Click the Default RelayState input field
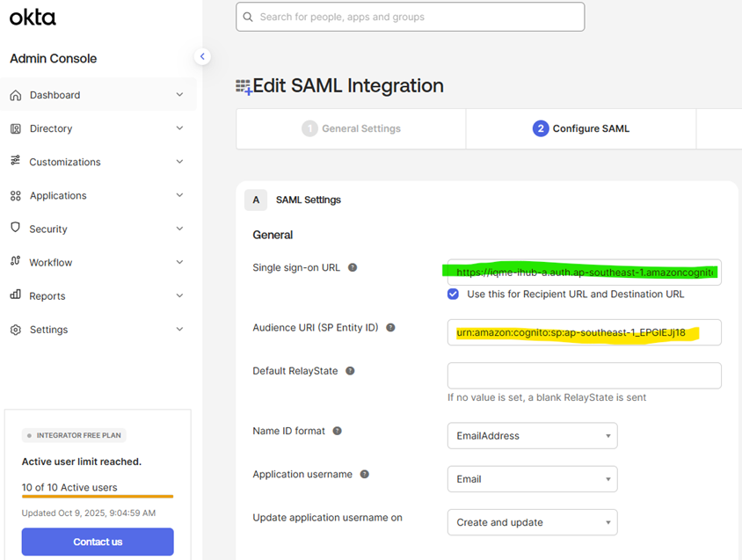Viewport: 742px width, 560px height. (584, 375)
